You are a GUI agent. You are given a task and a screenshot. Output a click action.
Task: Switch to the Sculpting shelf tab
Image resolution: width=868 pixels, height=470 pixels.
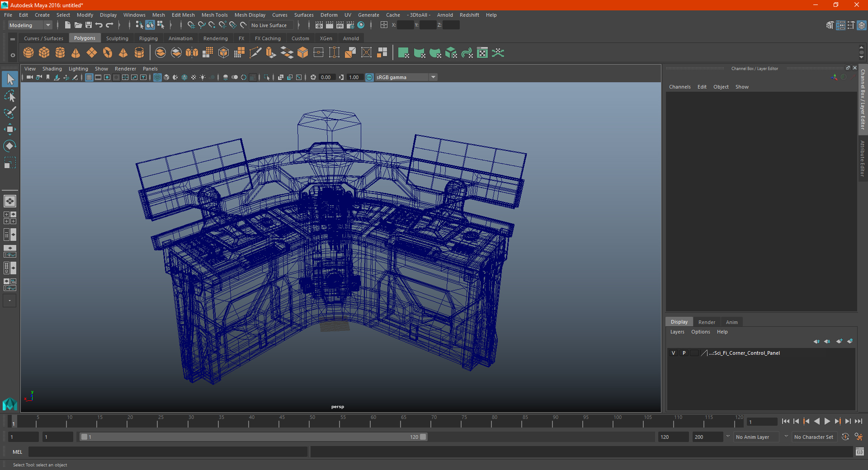[x=117, y=38]
